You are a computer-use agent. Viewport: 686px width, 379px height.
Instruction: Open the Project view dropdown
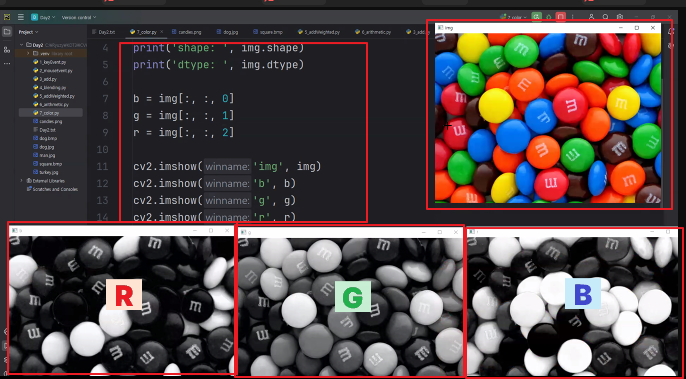coord(28,32)
